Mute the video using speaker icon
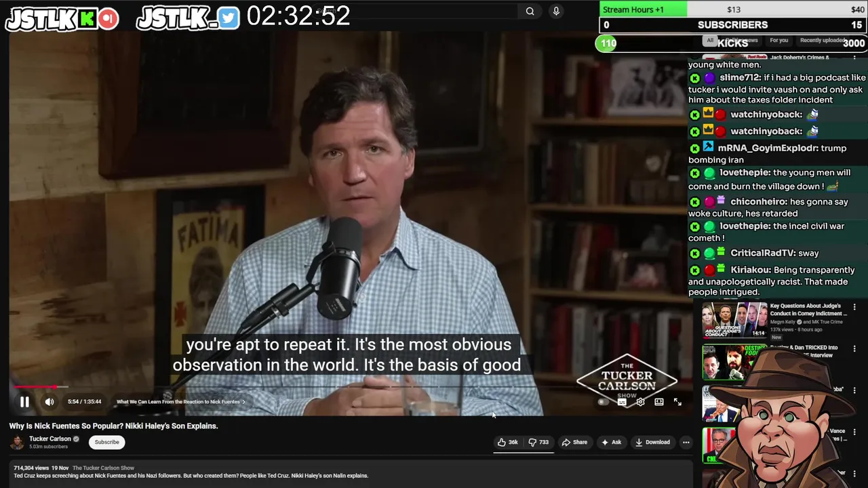Screen dimensions: 868x488 coord(50,402)
